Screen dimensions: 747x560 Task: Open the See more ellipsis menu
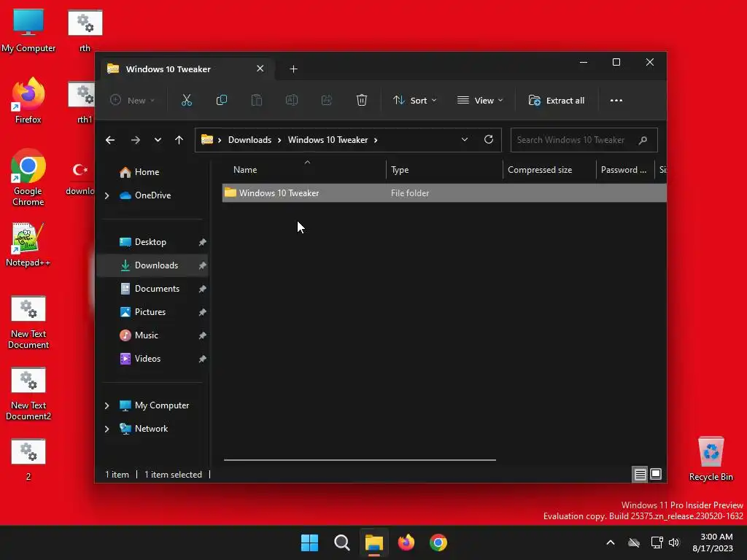pyautogui.click(x=616, y=101)
